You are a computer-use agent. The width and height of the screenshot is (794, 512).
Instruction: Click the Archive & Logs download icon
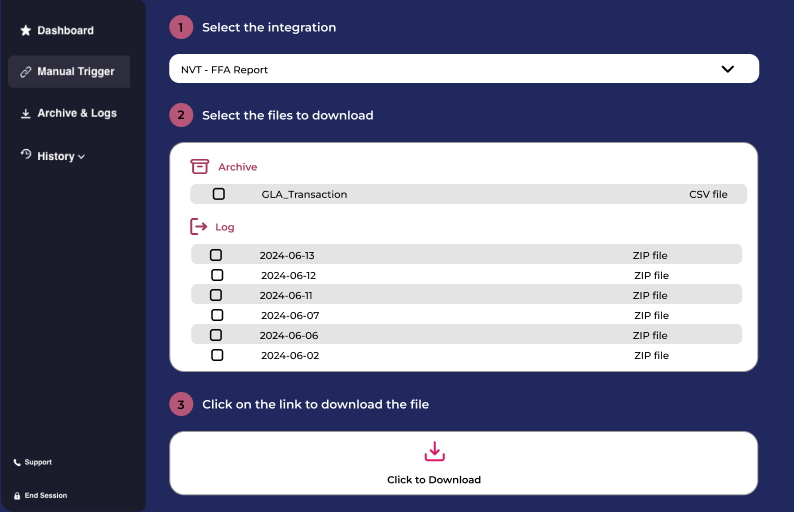tap(25, 113)
